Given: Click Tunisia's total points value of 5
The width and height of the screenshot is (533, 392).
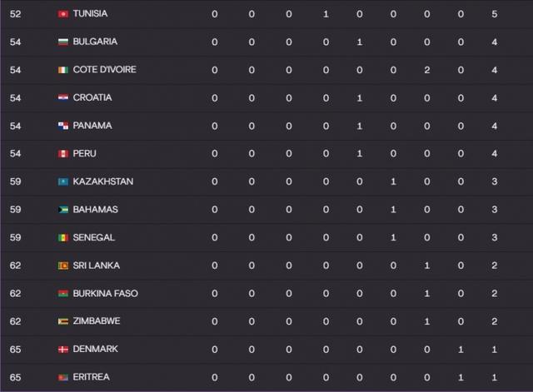Looking at the screenshot, I should tap(495, 14).
